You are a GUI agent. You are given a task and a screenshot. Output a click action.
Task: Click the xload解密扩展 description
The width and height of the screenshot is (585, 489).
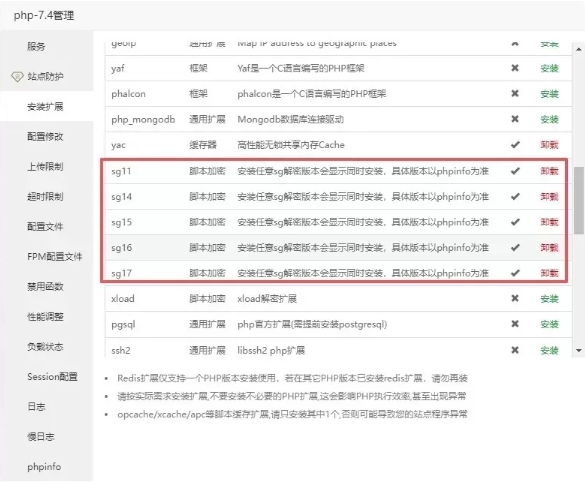(x=267, y=299)
